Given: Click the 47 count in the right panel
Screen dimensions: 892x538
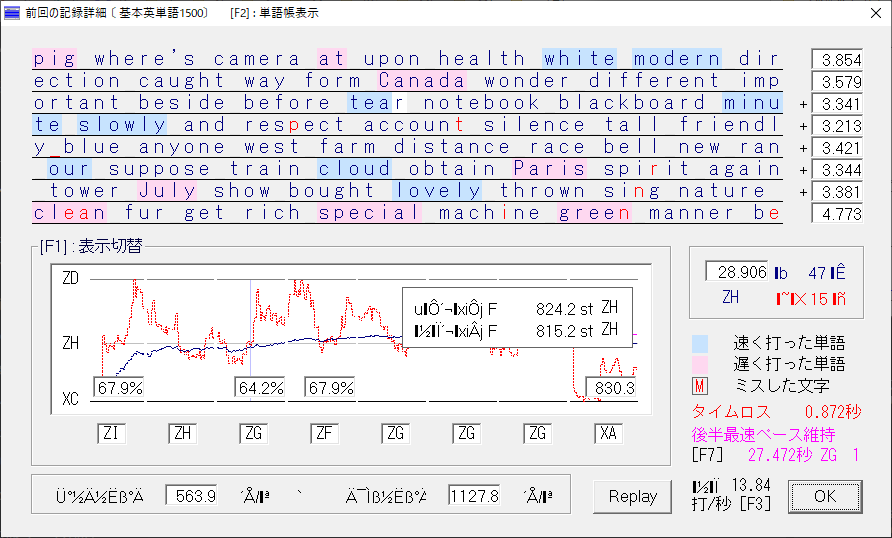Looking at the screenshot, I should (817, 273).
